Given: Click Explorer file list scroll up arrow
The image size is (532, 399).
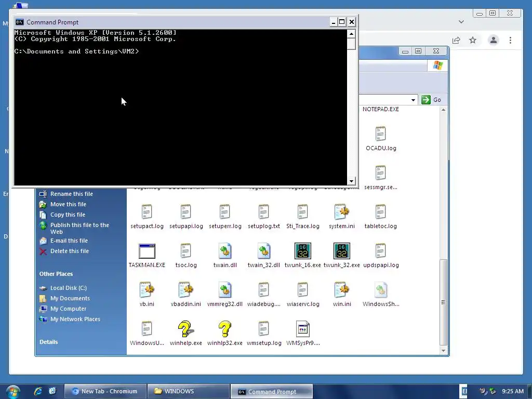Looking at the screenshot, I should (443, 110).
